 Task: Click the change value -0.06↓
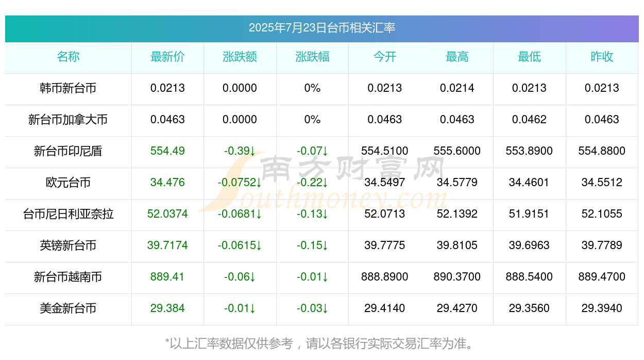(x=240, y=277)
